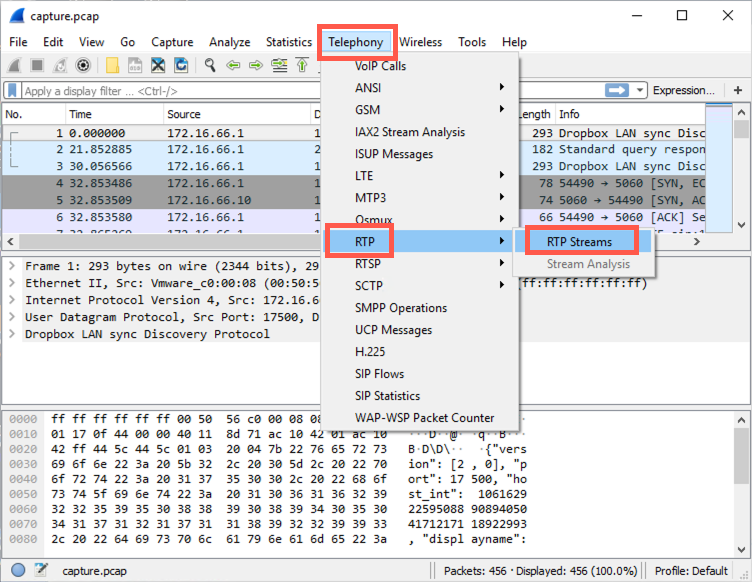Sort by the Time column header
Image resolution: width=752 pixels, height=582 pixels.
click(x=114, y=114)
